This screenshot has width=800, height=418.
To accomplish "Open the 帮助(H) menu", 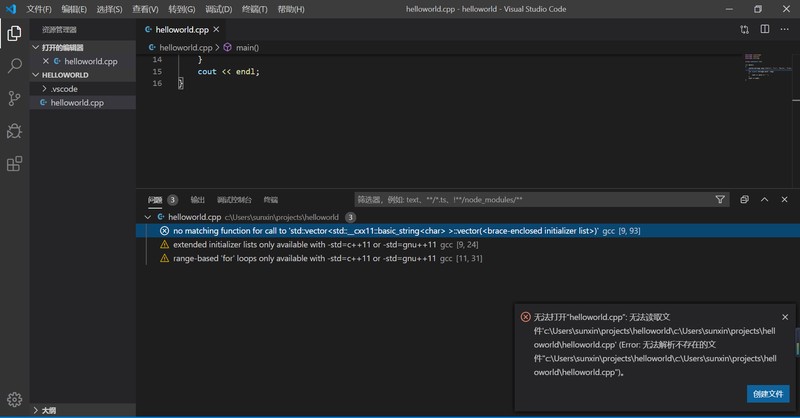I will point(291,9).
